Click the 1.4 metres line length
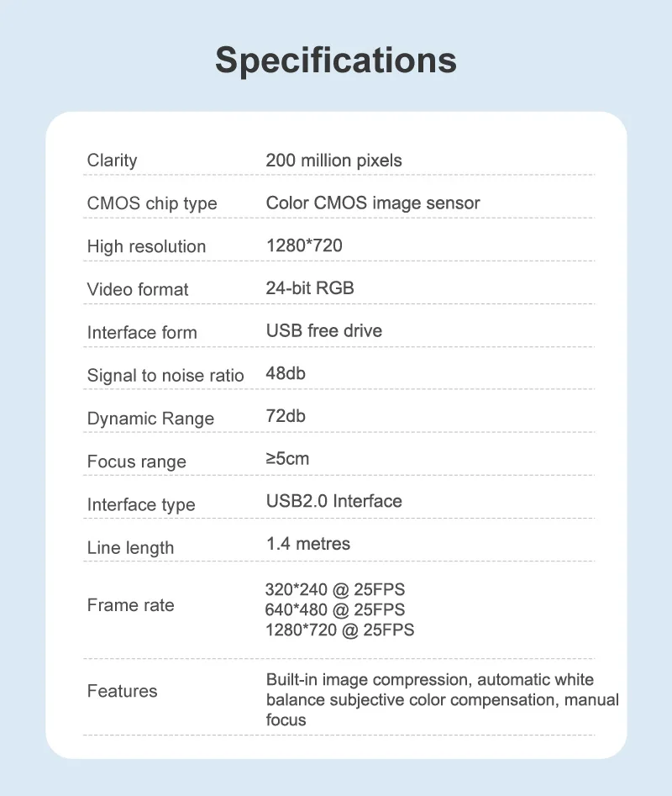The image size is (672, 796). tap(307, 544)
